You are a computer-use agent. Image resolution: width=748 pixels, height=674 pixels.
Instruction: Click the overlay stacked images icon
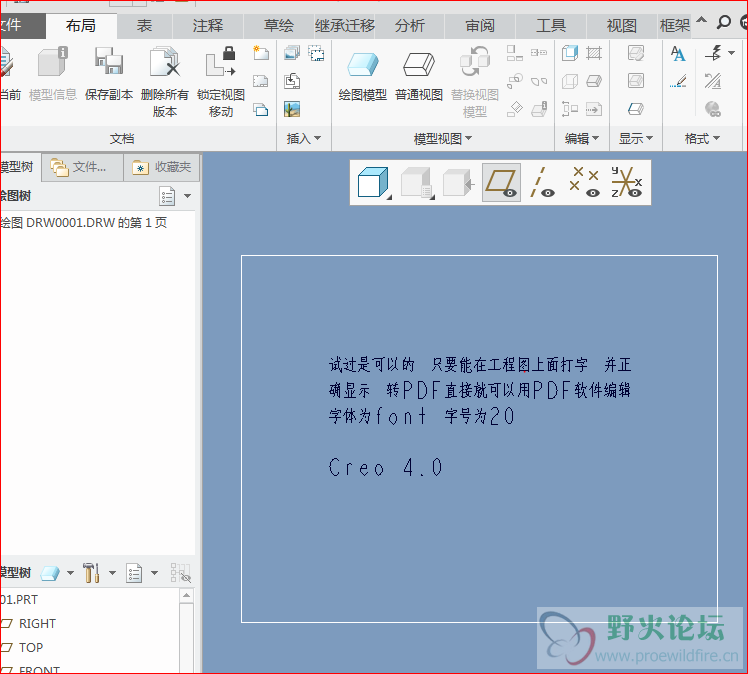point(292,52)
